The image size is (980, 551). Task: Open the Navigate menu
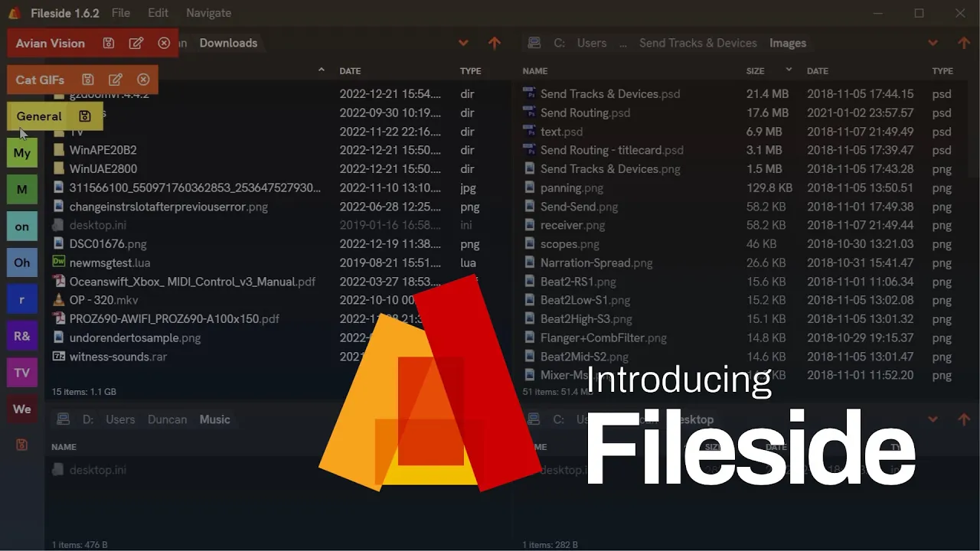click(208, 13)
